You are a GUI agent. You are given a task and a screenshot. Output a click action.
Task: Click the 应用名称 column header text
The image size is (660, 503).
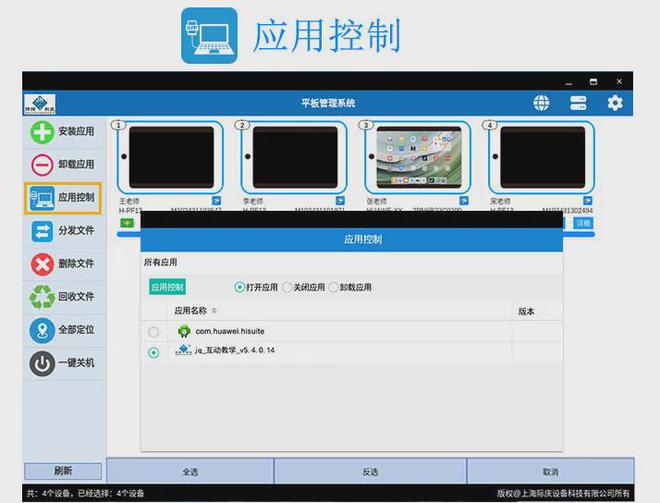click(x=190, y=311)
